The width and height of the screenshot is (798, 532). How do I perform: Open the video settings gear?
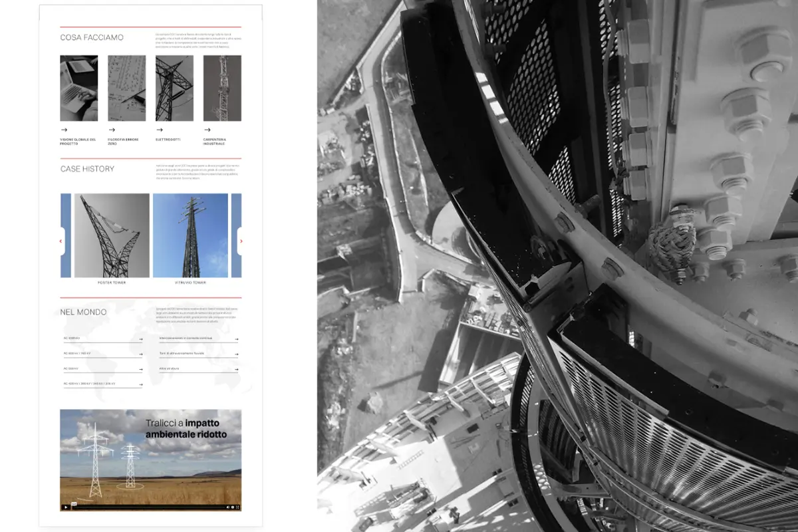pos(232,507)
